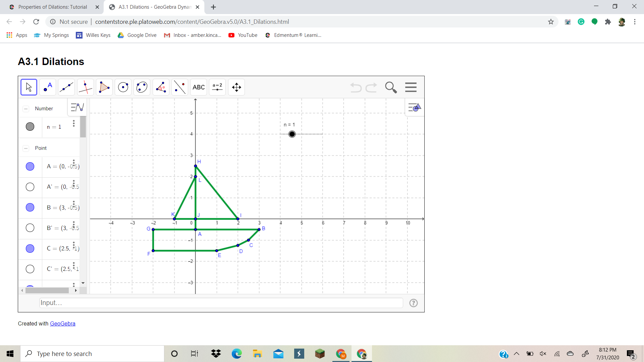Select the Polygon tool in toolbar

[x=104, y=87]
